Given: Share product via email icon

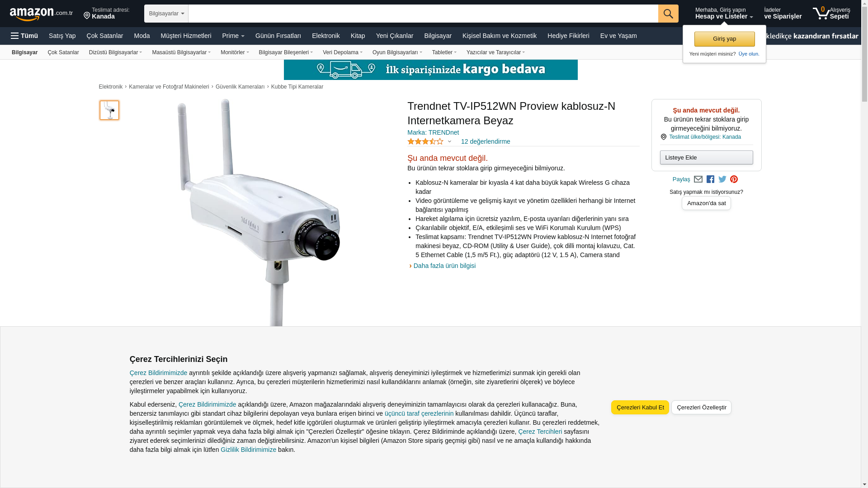Looking at the screenshot, I should pyautogui.click(x=698, y=179).
